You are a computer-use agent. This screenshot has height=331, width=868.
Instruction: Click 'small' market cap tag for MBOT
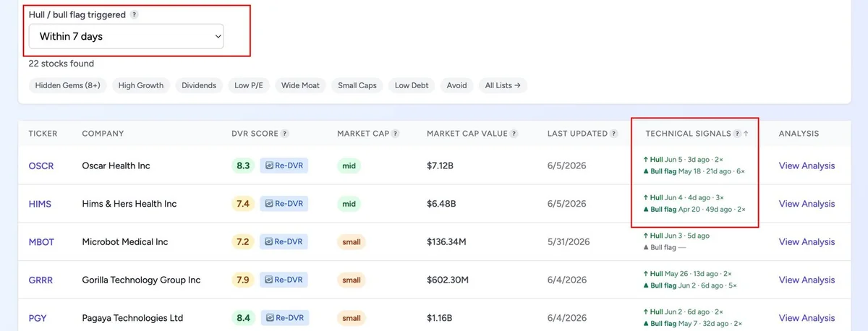click(351, 242)
